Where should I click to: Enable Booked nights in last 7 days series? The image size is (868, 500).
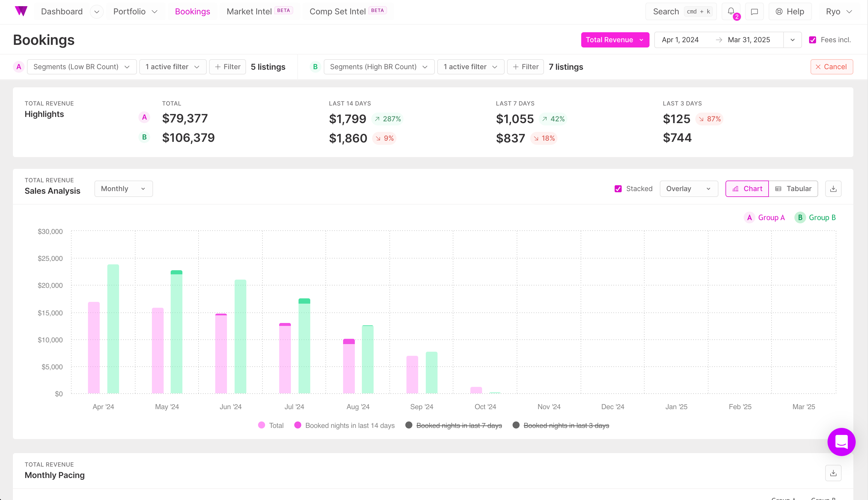(x=459, y=426)
